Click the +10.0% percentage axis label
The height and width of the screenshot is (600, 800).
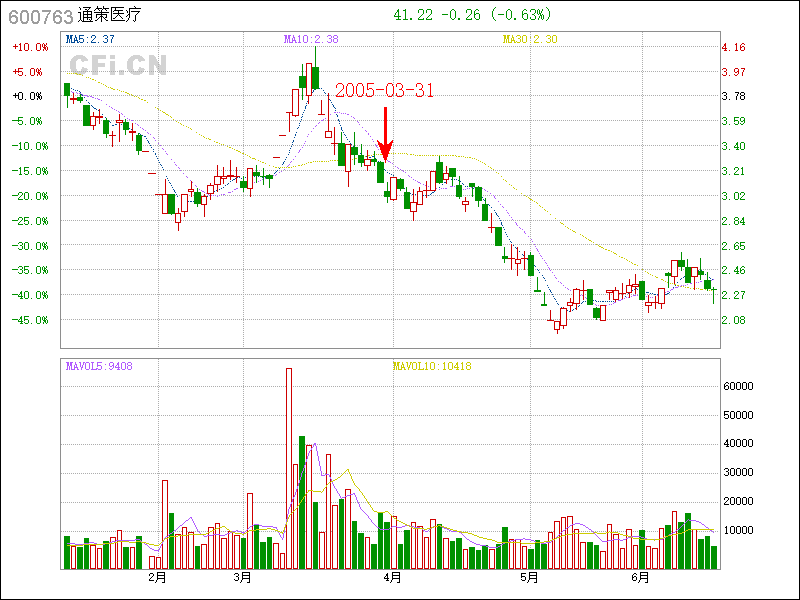29,47
